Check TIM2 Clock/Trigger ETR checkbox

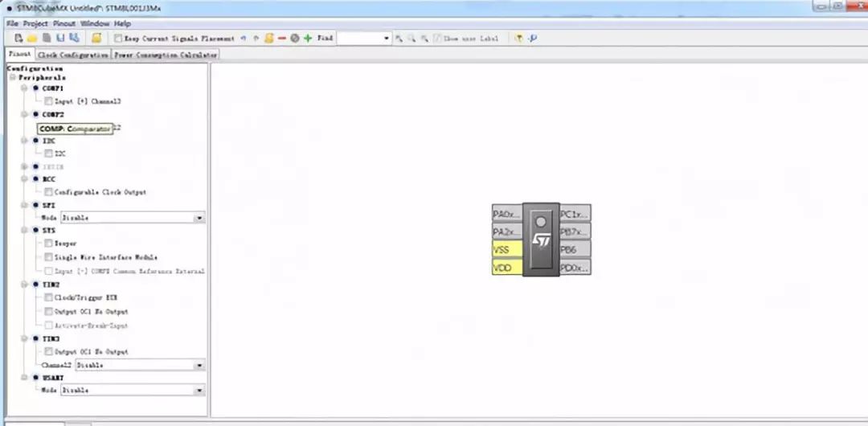pos(49,297)
